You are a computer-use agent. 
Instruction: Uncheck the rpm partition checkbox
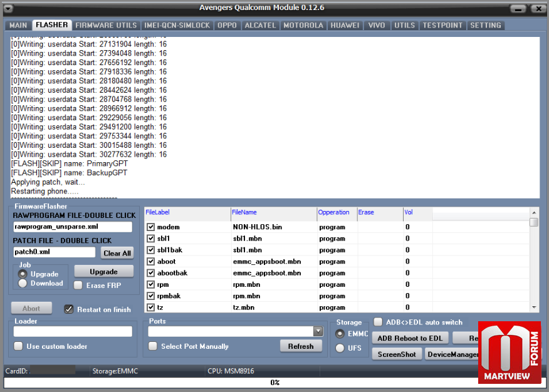[151, 285]
